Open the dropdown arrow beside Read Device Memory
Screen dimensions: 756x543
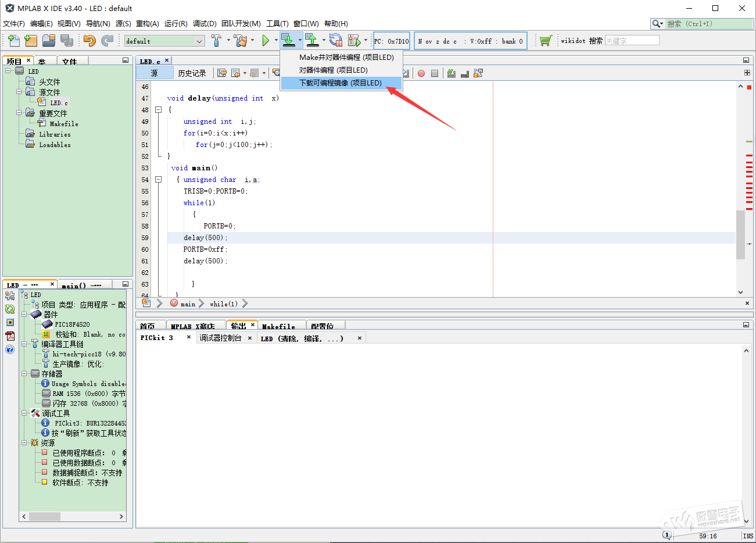324,41
